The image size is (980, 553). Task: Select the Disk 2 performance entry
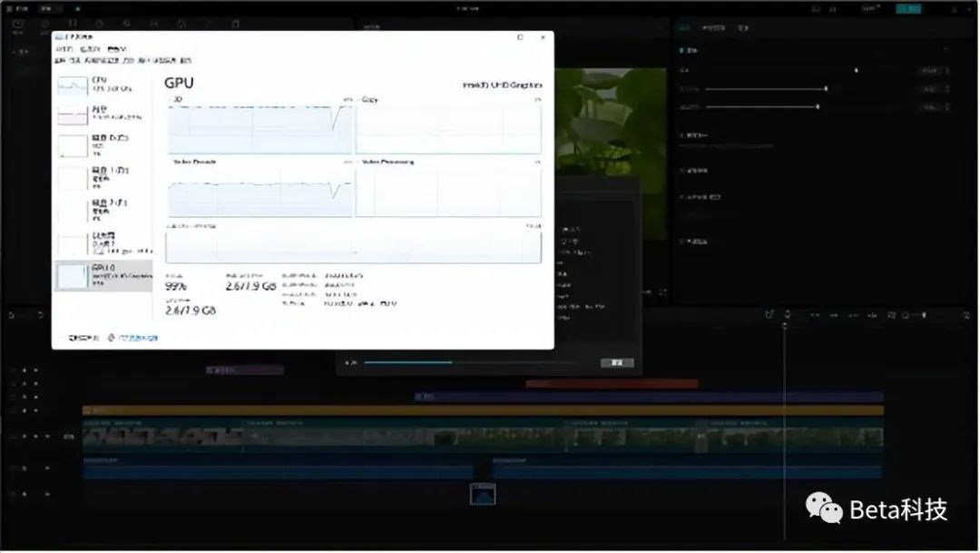point(103,211)
